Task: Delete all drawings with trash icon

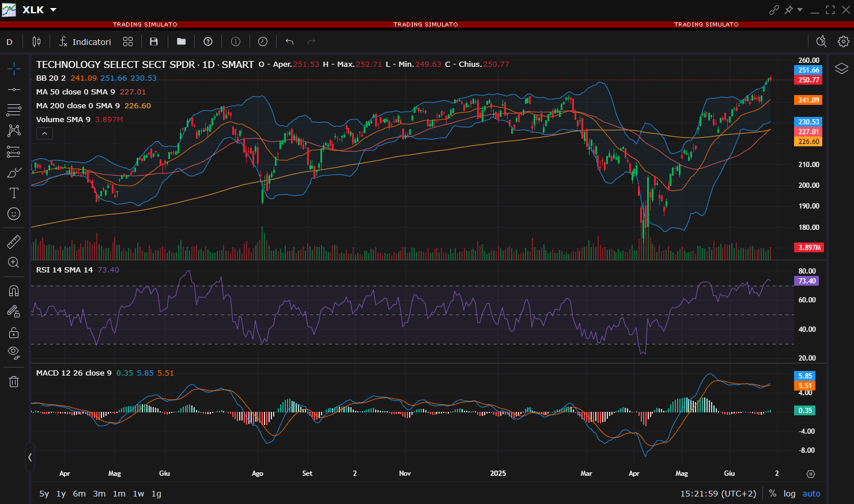Action: 14,381
